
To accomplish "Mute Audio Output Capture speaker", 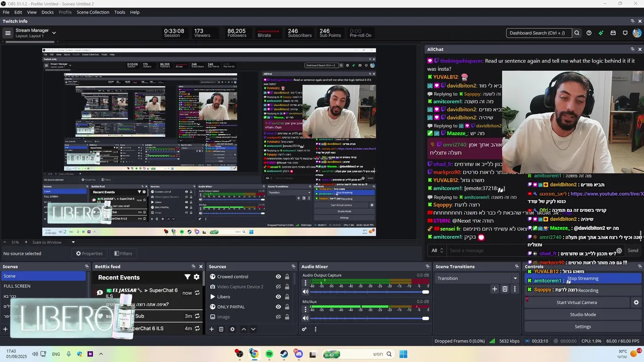I will tap(305, 292).
